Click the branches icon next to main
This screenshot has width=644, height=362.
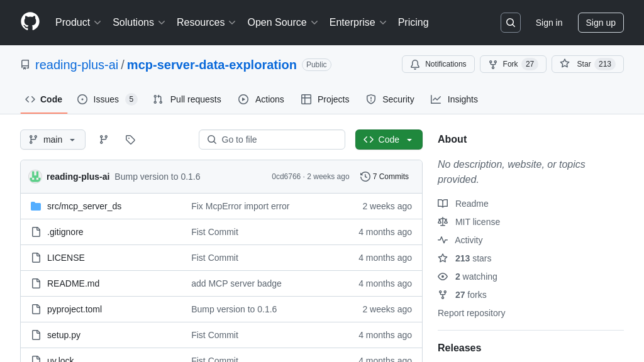(104, 140)
